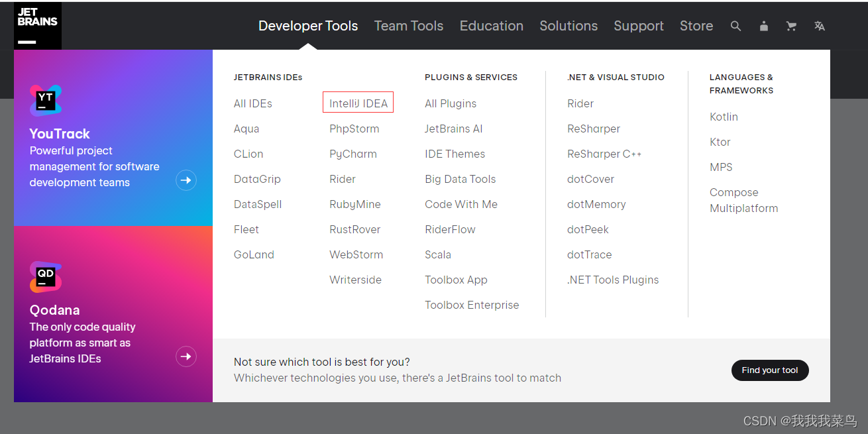Open the PyCharm link

coord(353,154)
